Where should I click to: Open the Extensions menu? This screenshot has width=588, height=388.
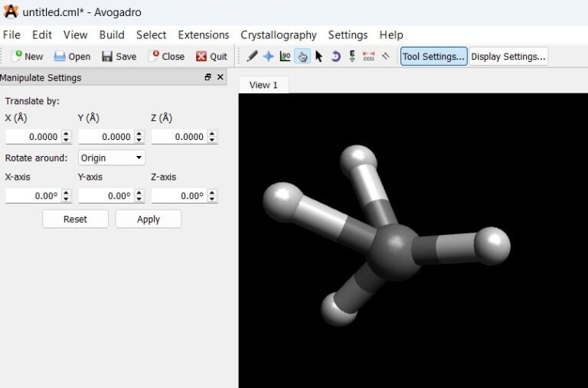(x=204, y=35)
